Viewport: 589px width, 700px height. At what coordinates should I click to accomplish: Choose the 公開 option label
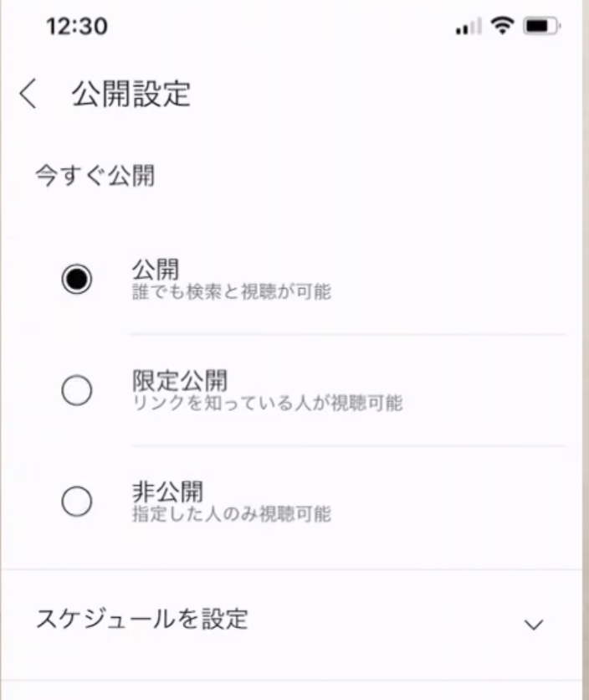(156, 269)
